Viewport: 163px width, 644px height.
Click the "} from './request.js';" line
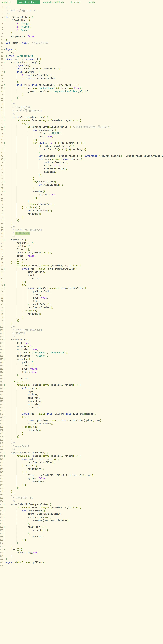[21, 56]
